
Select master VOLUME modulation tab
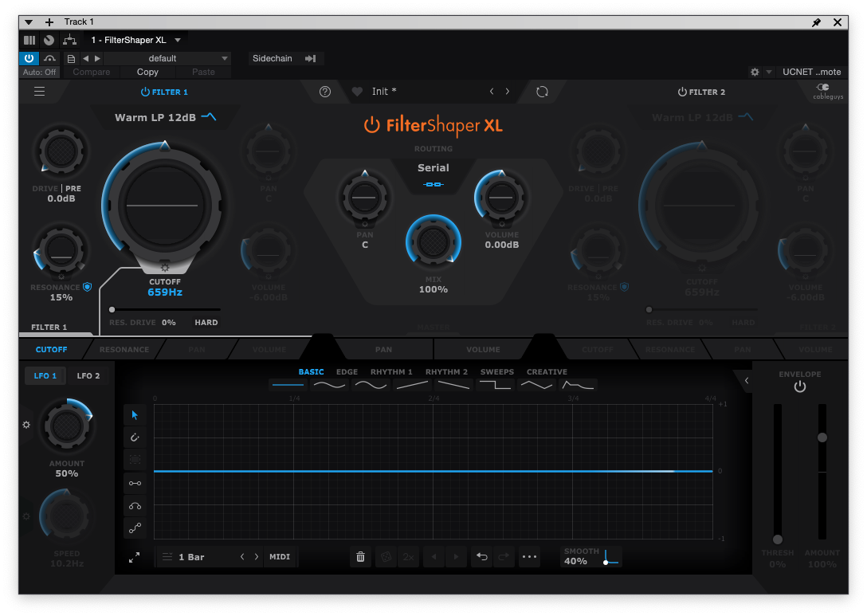483,350
